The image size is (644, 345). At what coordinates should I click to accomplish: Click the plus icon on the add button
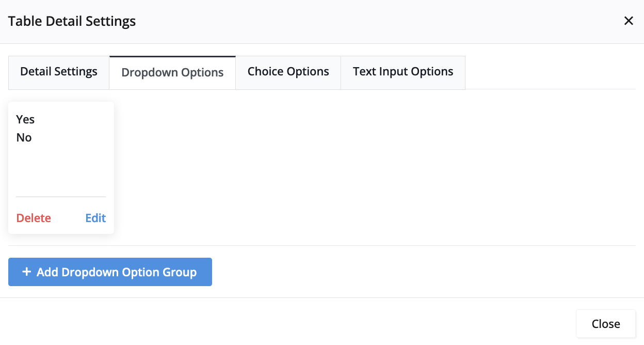[26, 272]
